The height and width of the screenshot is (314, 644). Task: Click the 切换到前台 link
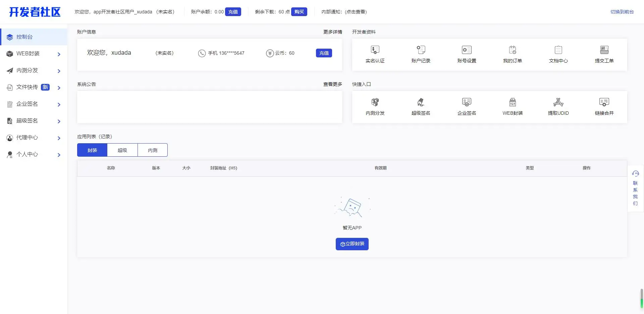(x=622, y=12)
